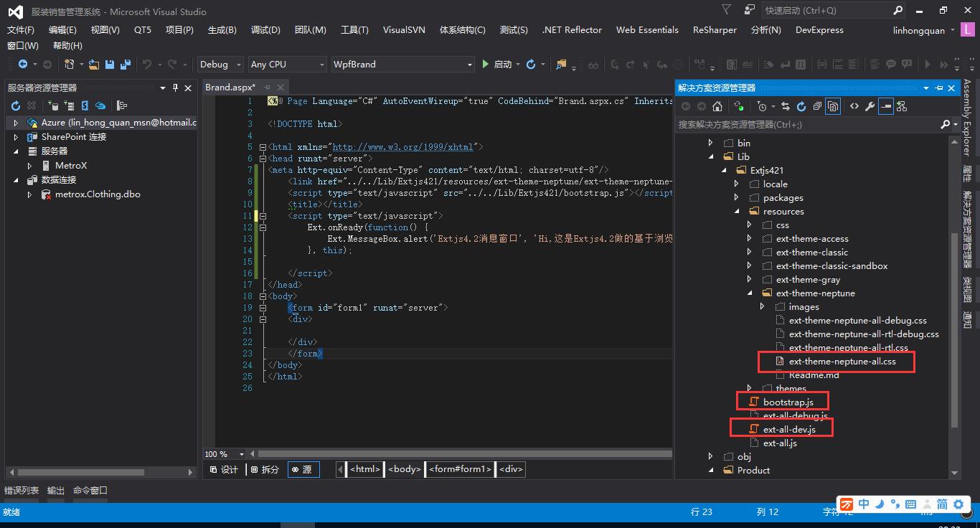This screenshot has width=980, height=528.
Task: Open the 调试(D) menu
Action: 265,29
